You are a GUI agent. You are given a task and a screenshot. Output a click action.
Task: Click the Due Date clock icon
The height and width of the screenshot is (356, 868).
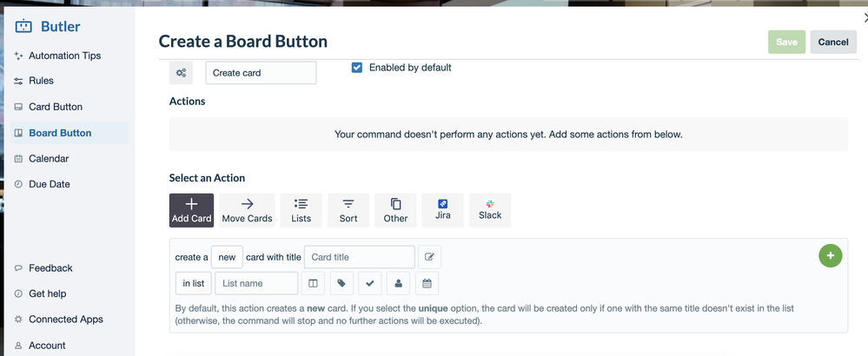pyautogui.click(x=18, y=184)
